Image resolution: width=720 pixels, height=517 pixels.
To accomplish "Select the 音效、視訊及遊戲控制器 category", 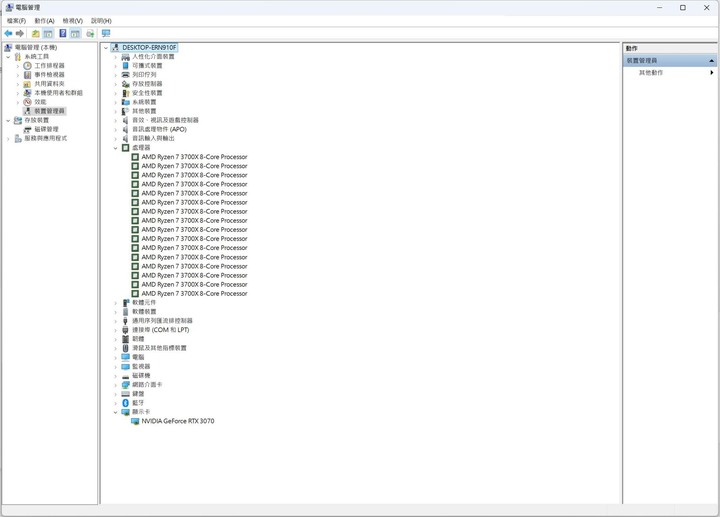I will 165,120.
